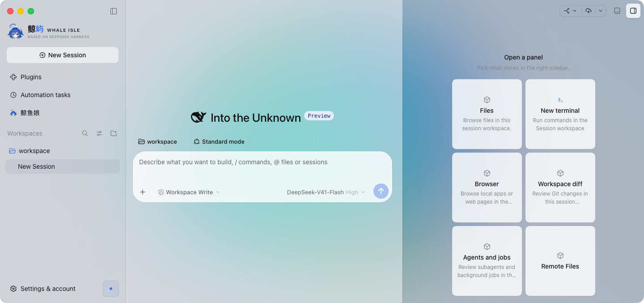644x303 pixels.
Task: Search workspaces with the magnifier icon
Action: (x=85, y=133)
